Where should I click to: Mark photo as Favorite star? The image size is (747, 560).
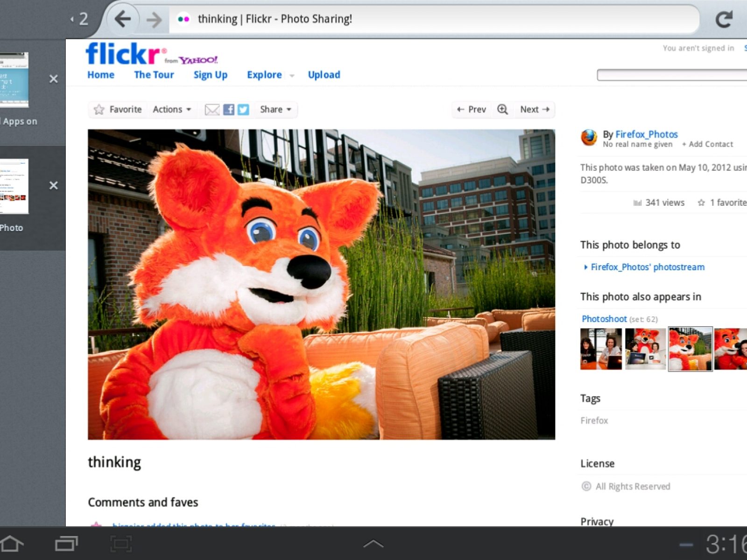pyautogui.click(x=99, y=110)
